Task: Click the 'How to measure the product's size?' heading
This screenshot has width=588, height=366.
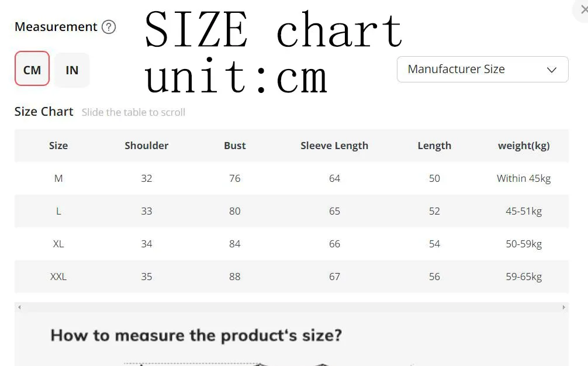Action: [x=196, y=335]
